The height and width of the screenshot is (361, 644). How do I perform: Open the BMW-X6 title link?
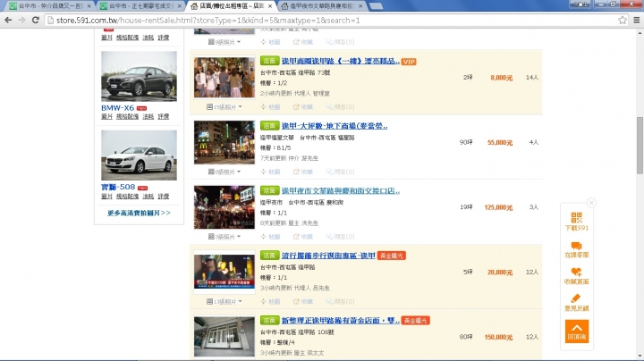coord(117,108)
